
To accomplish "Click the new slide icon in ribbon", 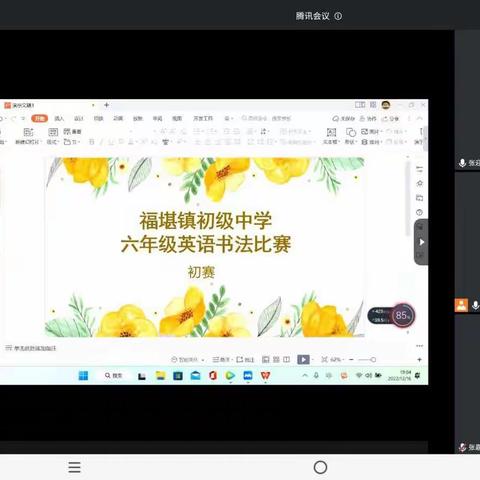I will (28, 132).
